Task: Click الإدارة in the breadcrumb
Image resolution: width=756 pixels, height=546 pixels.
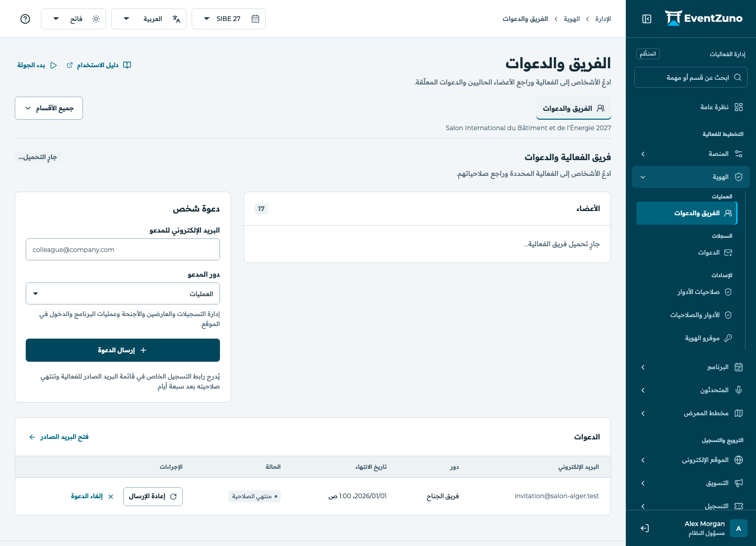Action: (x=603, y=19)
